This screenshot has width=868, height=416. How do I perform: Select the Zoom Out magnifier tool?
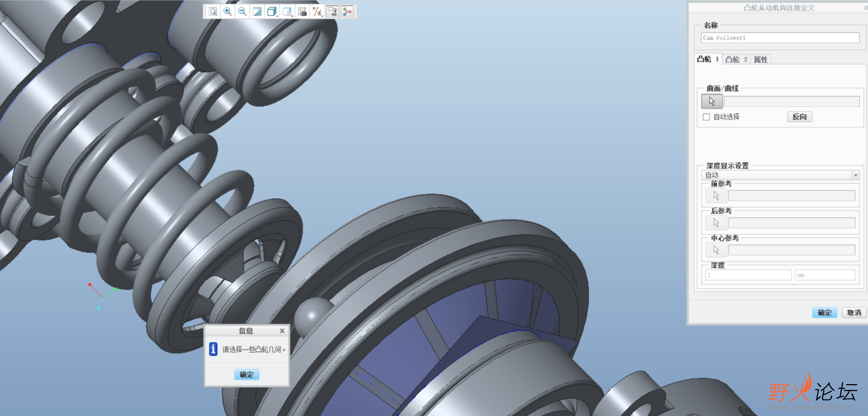(x=242, y=11)
